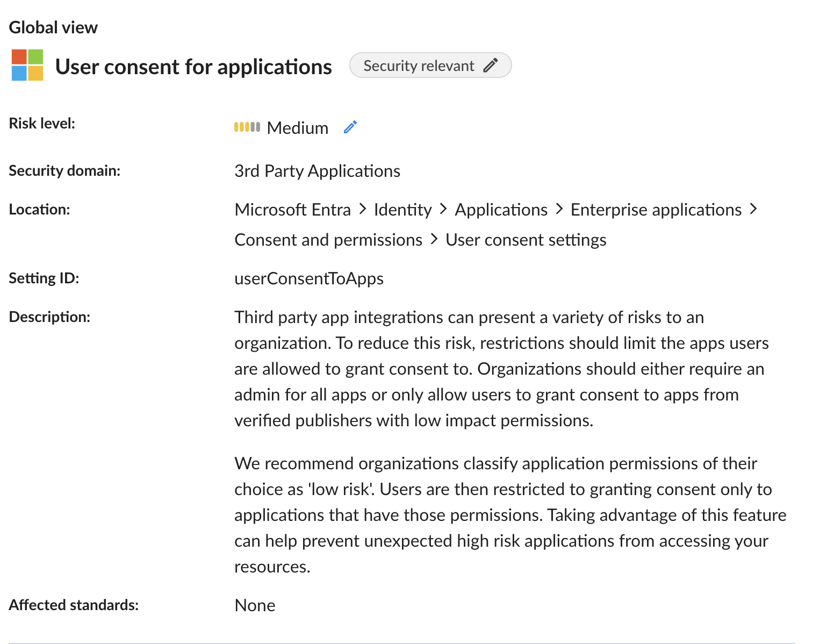The image size is (820, 644).
Task: Click the Medium risk level bars indicator
Action: 247,127
